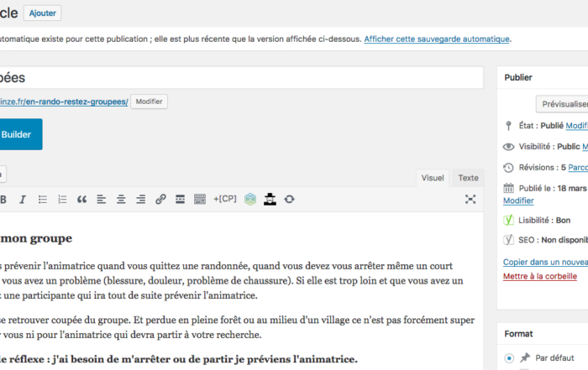The height and width of the screenshot is (370, 588).
Task: Select the 'Par défaut' format radio button
Action: tap(509, 358)
